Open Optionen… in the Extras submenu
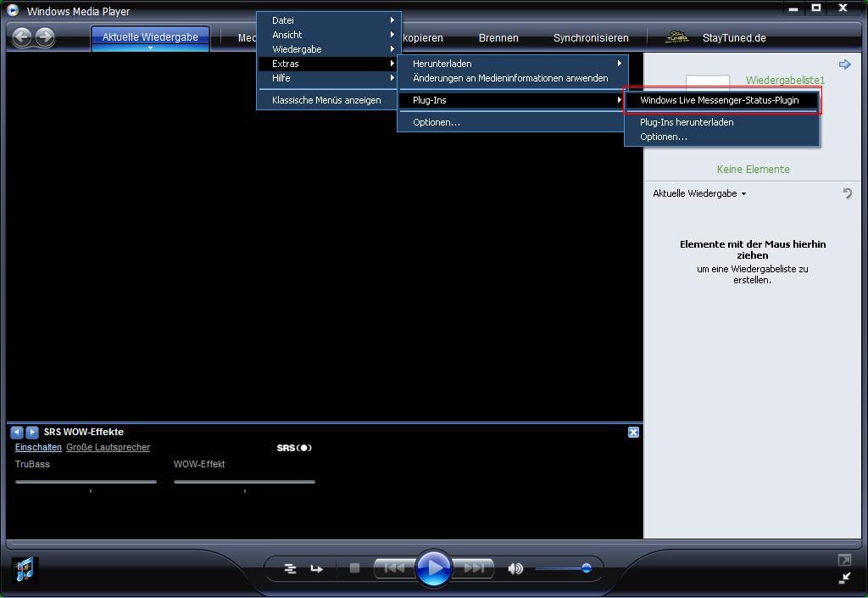Viewport: 868px width, 598px height. (x=513, y=122)
